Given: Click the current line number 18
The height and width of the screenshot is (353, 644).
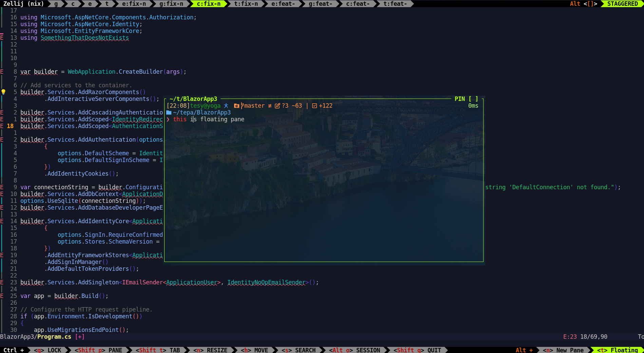Looking at the screenshot, I should coord(10,126).
